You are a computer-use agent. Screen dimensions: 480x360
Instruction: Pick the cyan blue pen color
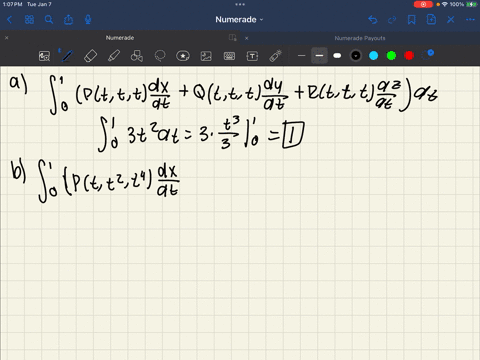click(374, 56)
